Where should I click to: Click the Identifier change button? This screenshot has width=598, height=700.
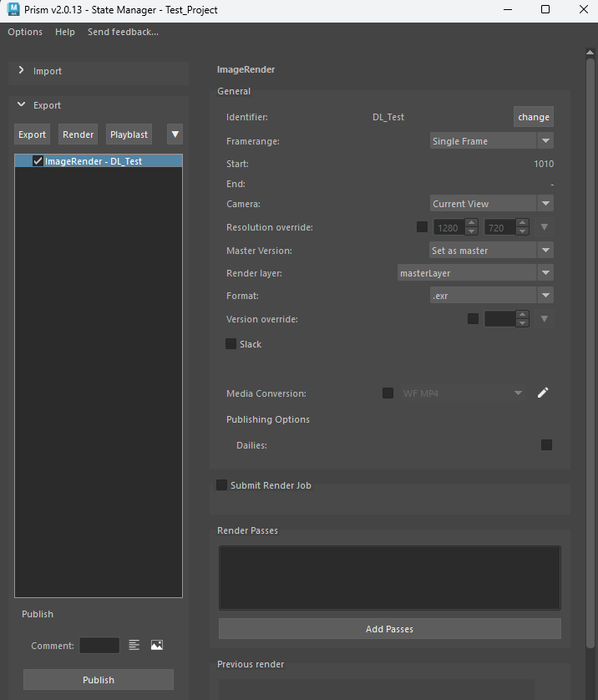tap(534, 116)
